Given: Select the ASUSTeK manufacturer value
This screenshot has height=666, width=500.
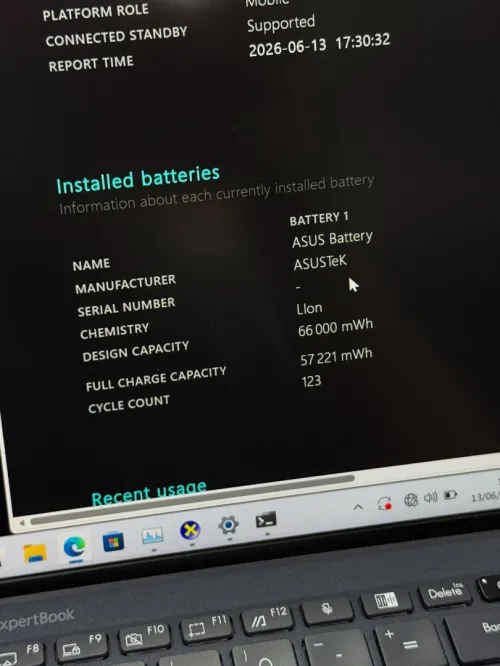Looking at the screenshot, I should click(320, 263).
